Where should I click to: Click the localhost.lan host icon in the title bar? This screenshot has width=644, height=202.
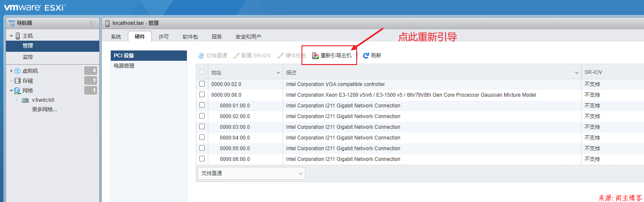pos(107,23)
